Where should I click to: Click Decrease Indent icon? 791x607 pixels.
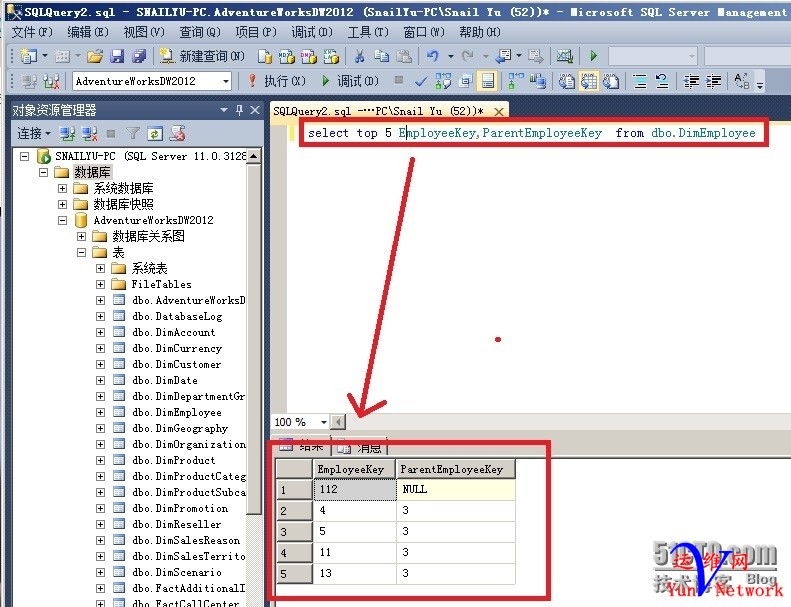click(691, 81)
